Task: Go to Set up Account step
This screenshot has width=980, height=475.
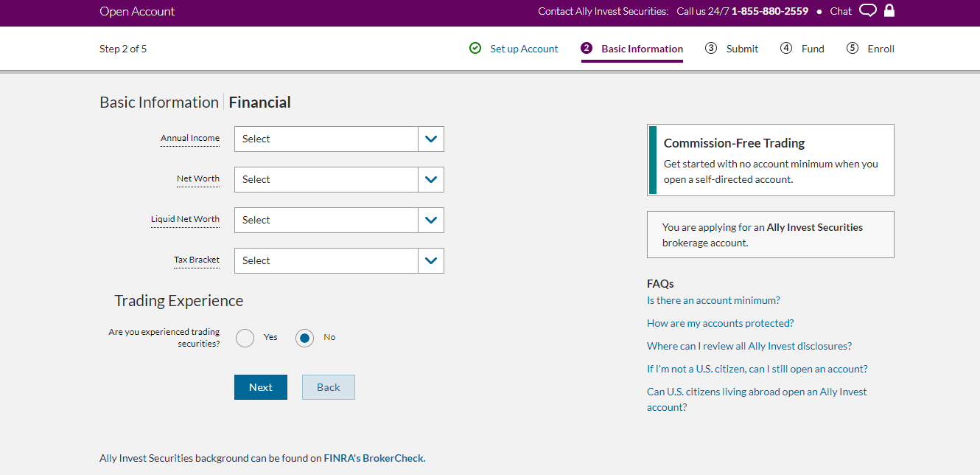Action: [524, 49]
